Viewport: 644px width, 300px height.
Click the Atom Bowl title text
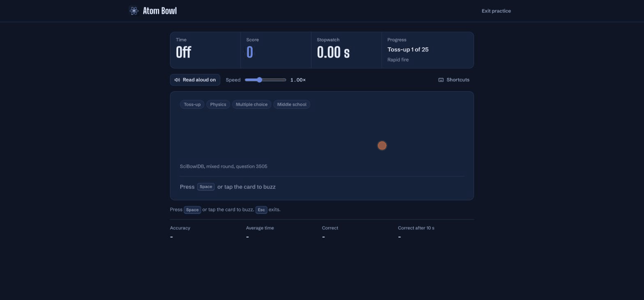[160, 11]
